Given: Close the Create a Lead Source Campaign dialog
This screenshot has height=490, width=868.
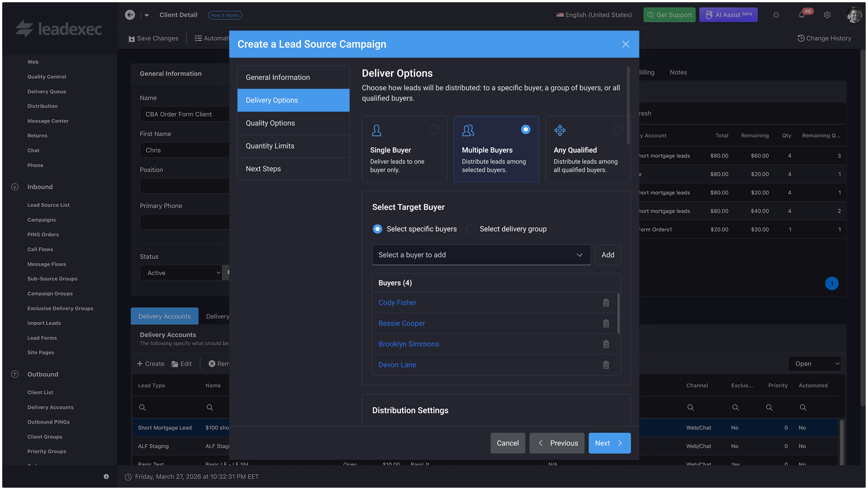Looking at the screenshot, I should pyautogui.click(x=626, y=44).
